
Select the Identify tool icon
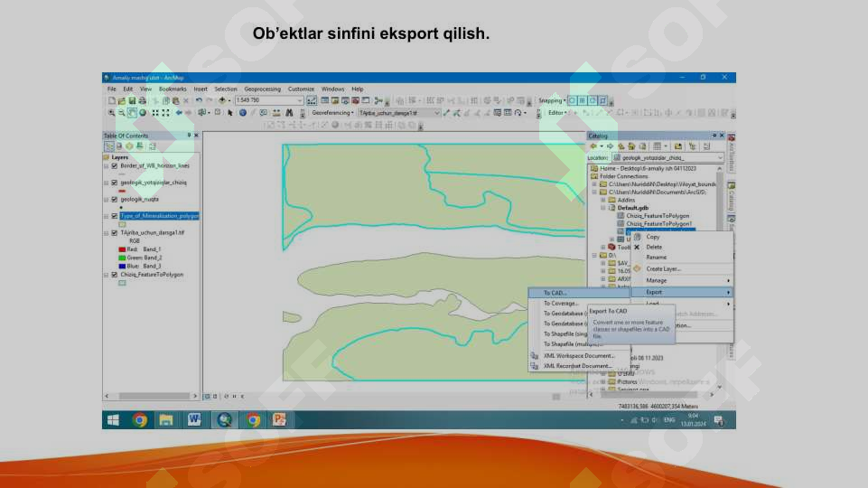coord(242,113)
